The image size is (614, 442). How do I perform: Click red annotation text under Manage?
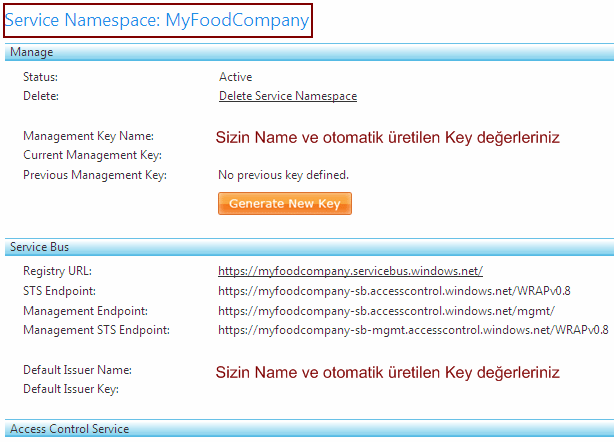pyautogui.click(x=387, y=138)
